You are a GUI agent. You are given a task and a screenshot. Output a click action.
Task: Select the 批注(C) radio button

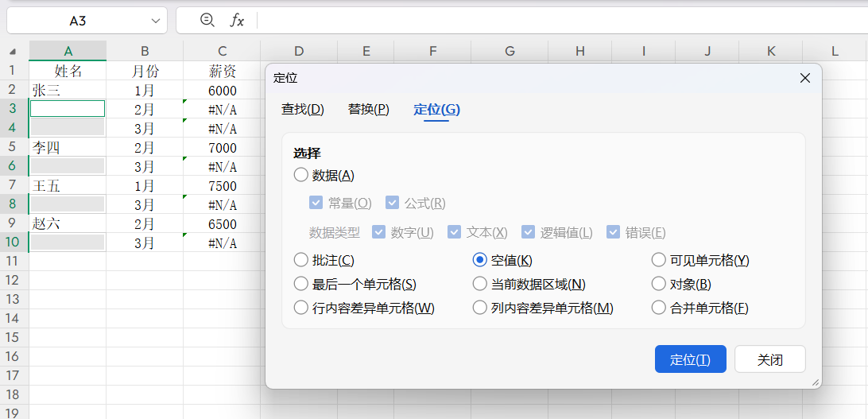(x=300, y=260)
